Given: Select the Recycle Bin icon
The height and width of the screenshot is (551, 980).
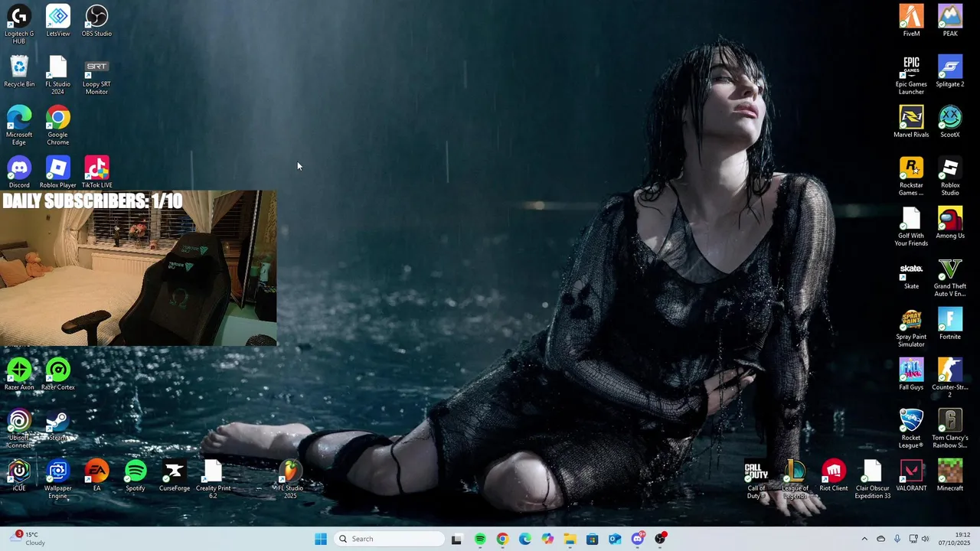Looking at the screenshot, I should [19, 72].
